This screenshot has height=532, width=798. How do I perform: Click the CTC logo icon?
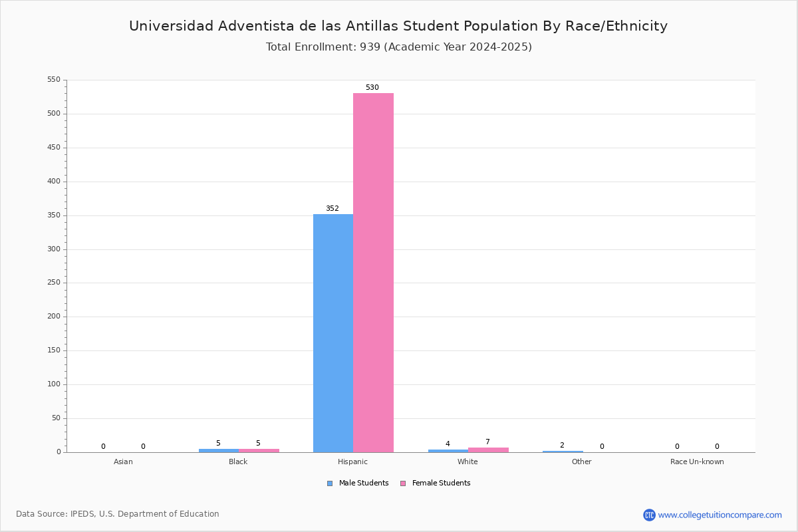pos(649,515)
